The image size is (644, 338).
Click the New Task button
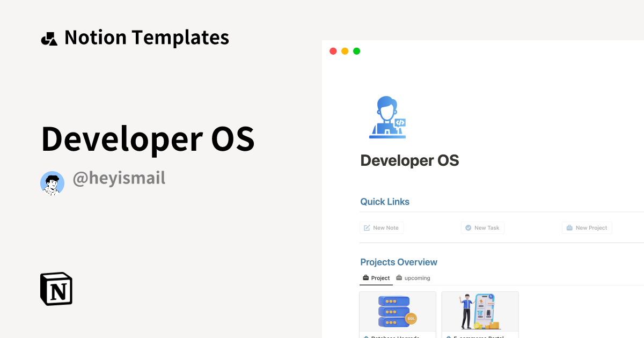coord(482,227)
